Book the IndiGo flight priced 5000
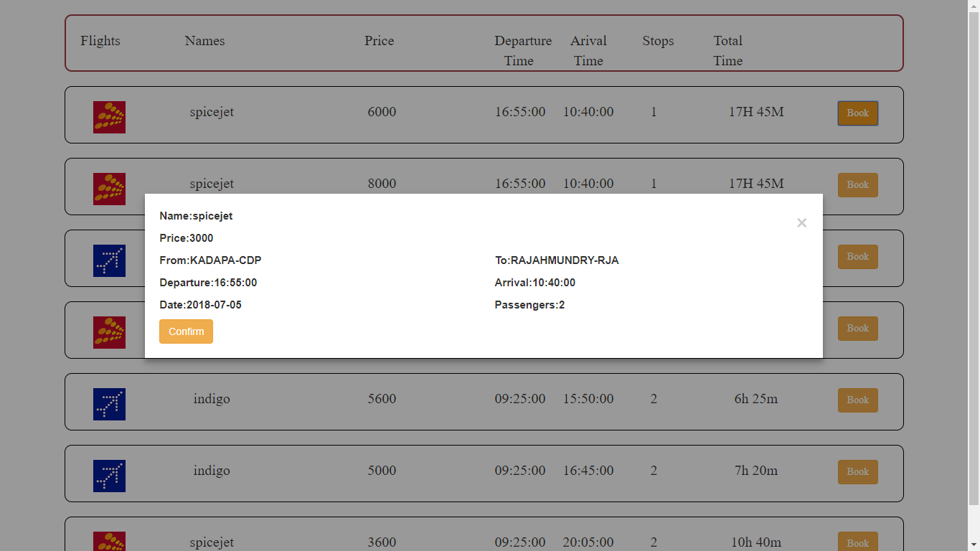Image resolution: width=980 pixels, height=551 pixels. (857, 471)
